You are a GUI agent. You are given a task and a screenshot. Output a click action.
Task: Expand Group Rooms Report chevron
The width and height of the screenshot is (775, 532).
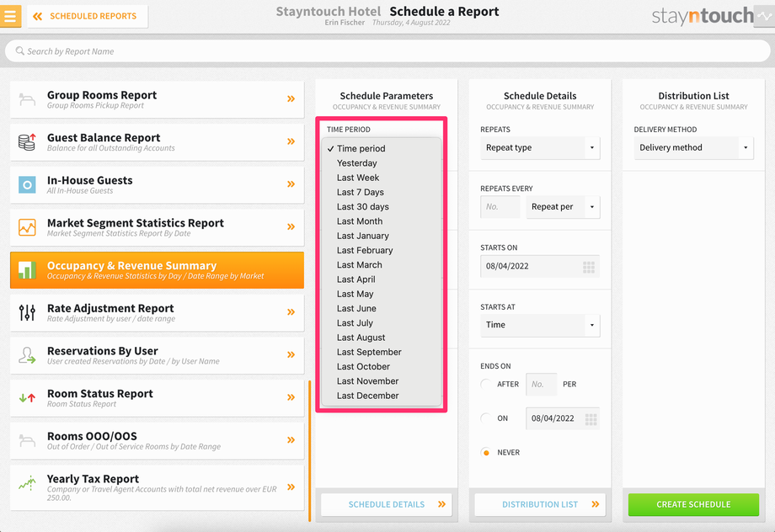pos(291,98)
